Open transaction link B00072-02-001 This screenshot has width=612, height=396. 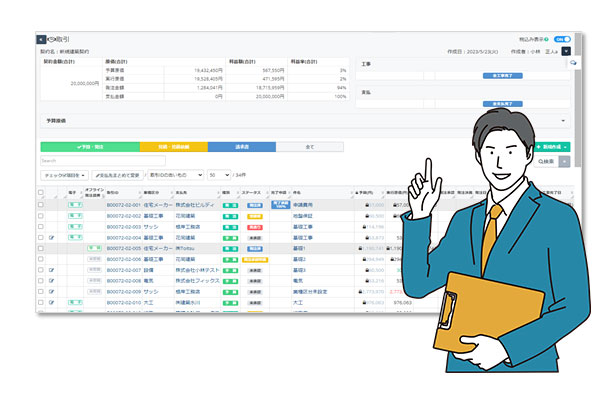pos(123,205)
